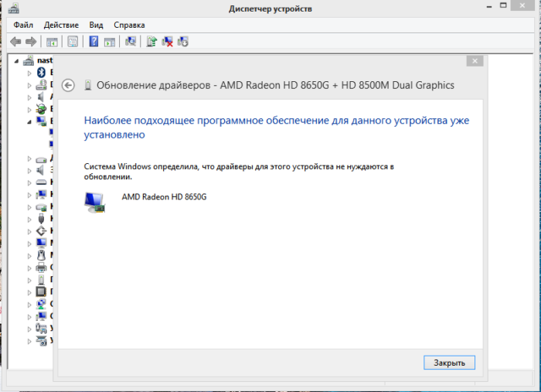Toggle the show/hide console tree toolbar icon
The width and height of the screenshot is (541, 392).
tap(52, 42)
